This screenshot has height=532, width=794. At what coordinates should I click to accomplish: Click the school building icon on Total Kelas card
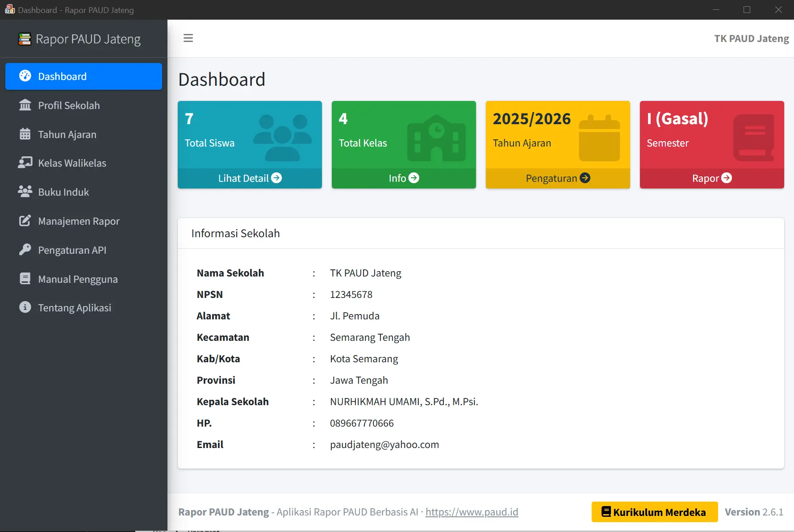pyautogui.click(x=436, y=138)
